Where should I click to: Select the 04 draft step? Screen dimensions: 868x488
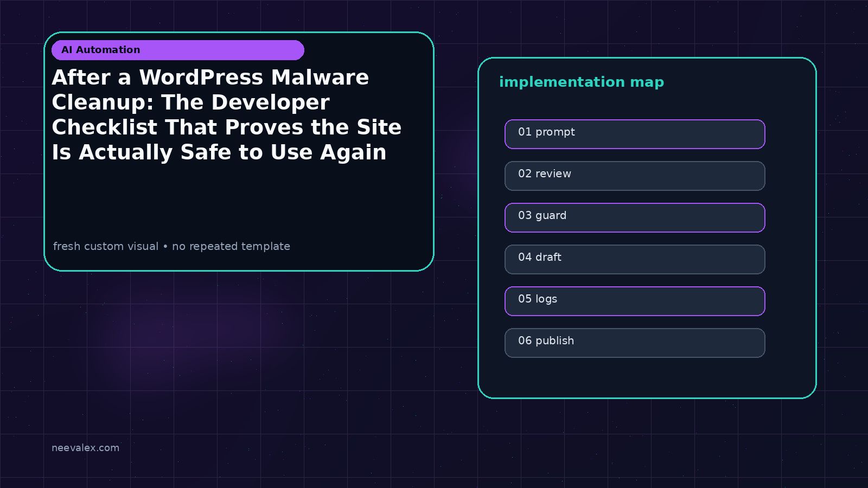pos(635,259)
